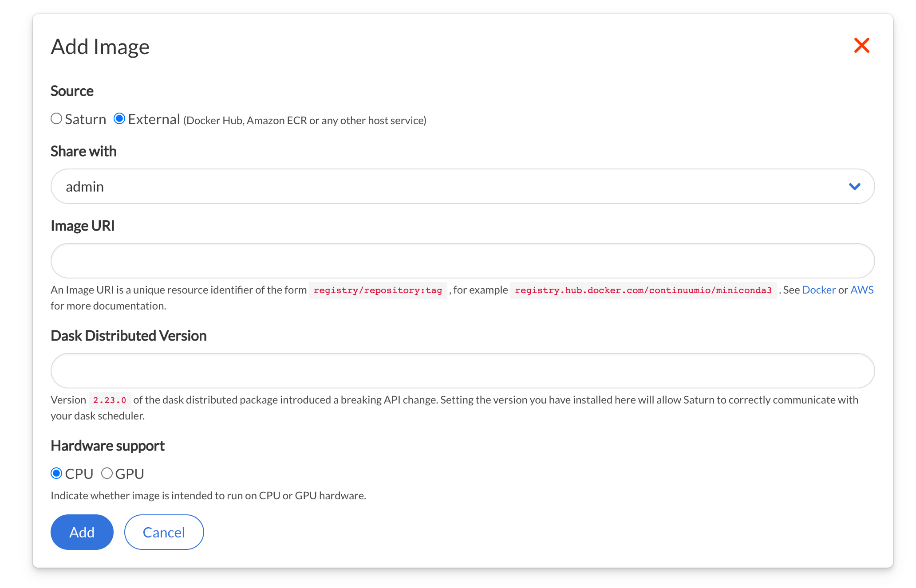
Task: Open the admin Share with dropdown
Action: coord(444,187)
